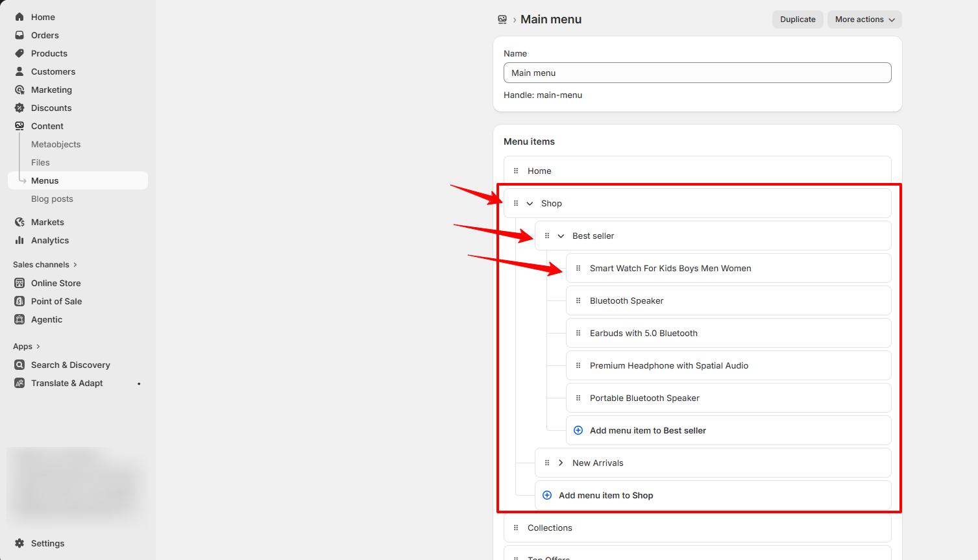Expand the New Arrivals chevron
Screen dimensions: 978x560
click(x=561, y=463)
